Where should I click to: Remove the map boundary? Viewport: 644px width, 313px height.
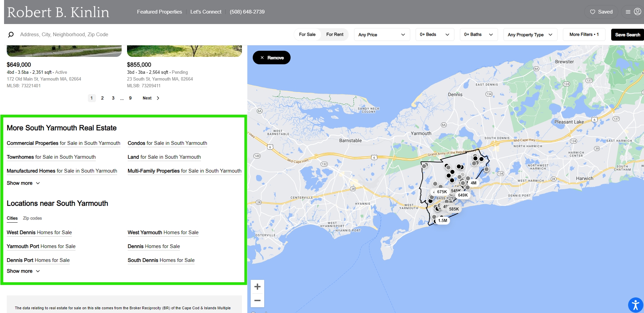(x=272, y=58)
